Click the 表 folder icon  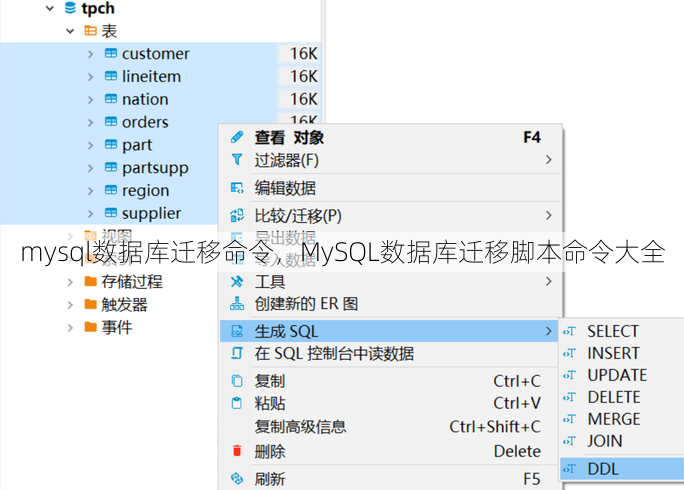pyautogui.click(x=91, y=31)
